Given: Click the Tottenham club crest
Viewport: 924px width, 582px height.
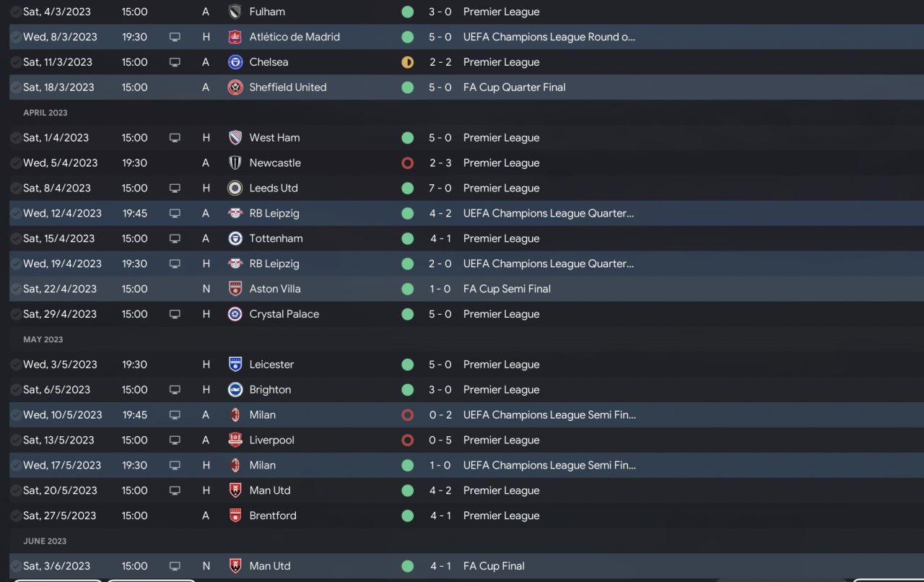Looking at the screenshot, I should click(x=235, y=238).
